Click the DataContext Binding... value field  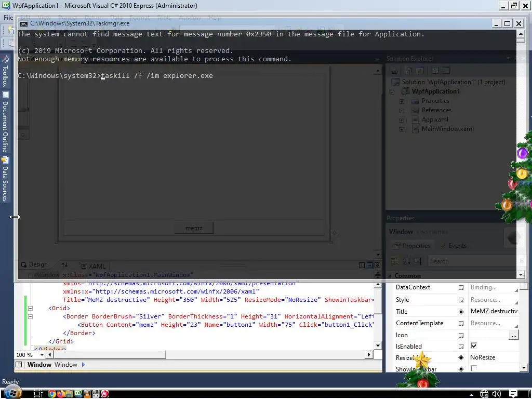click(494, 287)
